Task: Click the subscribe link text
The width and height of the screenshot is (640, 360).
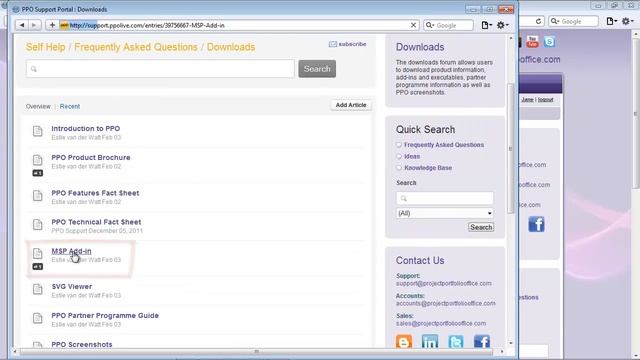Action: click(x=352, y=44)
